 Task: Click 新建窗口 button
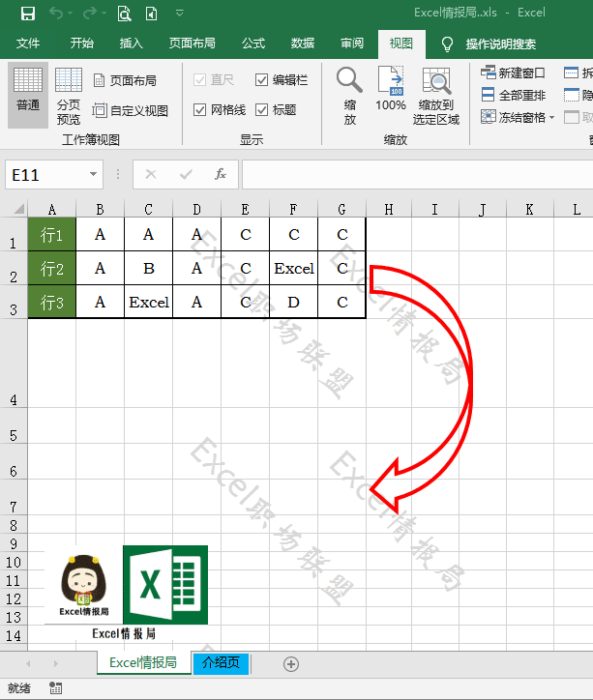tap(513, 73)
